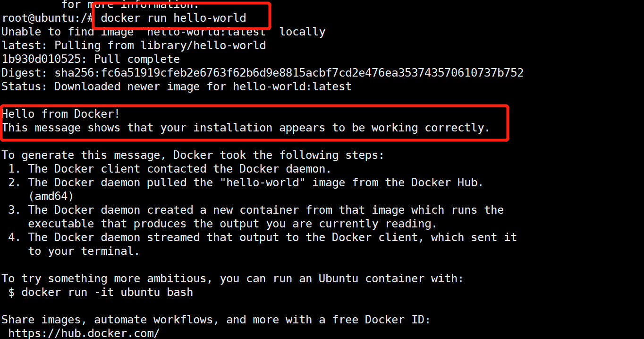Click the "to your terminal." text
Image resolution: width=644 pixels, height=339 pixels.
[x=84, y=251]
